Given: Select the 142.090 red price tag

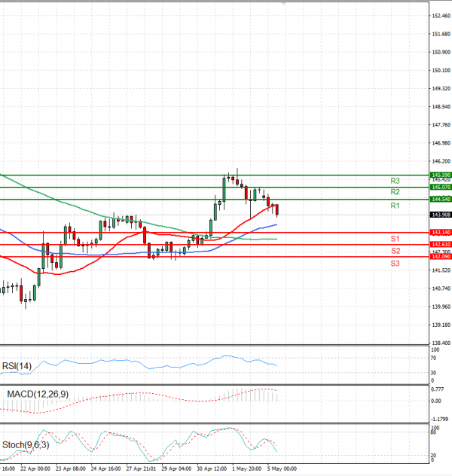Looking at the screenshot, I should coord(440,257).
